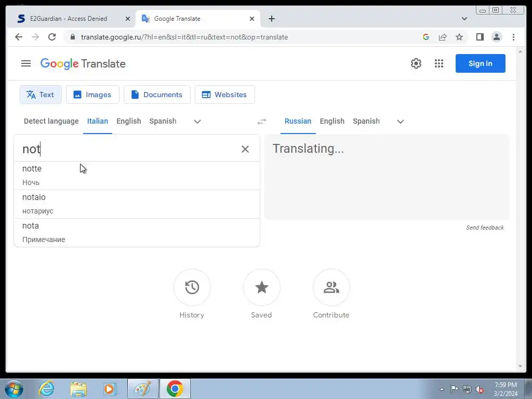
Task: Click page scrollbar down arrow
Action: pos(521,366)
